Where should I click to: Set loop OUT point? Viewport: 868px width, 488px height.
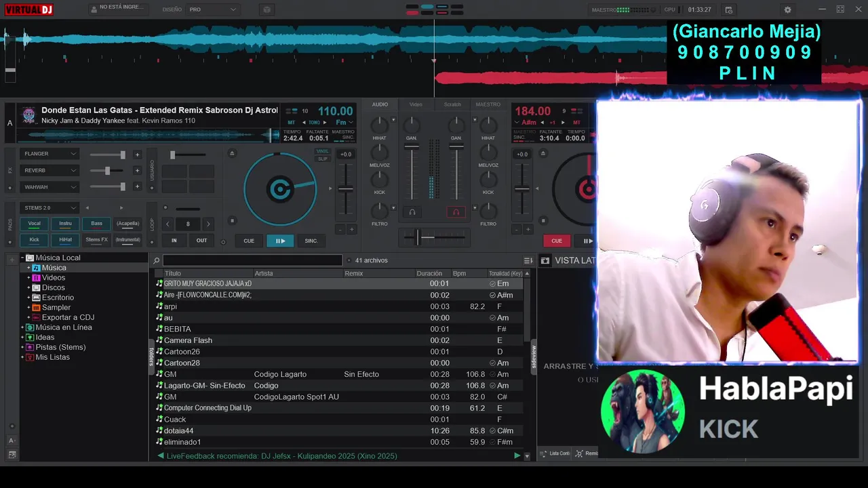(201, 241)
